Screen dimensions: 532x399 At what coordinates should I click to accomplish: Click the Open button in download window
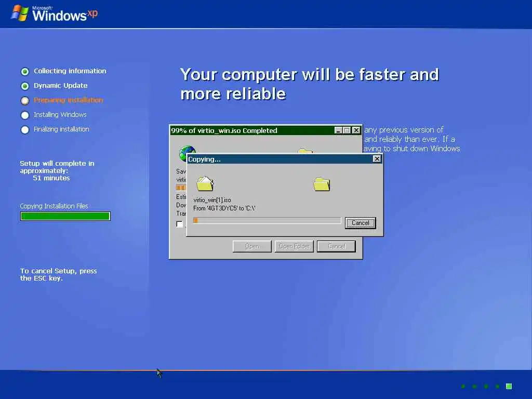[252, 246]
